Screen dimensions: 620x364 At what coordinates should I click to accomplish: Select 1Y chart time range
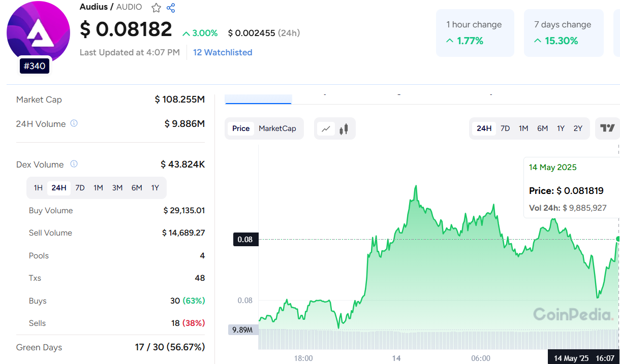point(561,128)
